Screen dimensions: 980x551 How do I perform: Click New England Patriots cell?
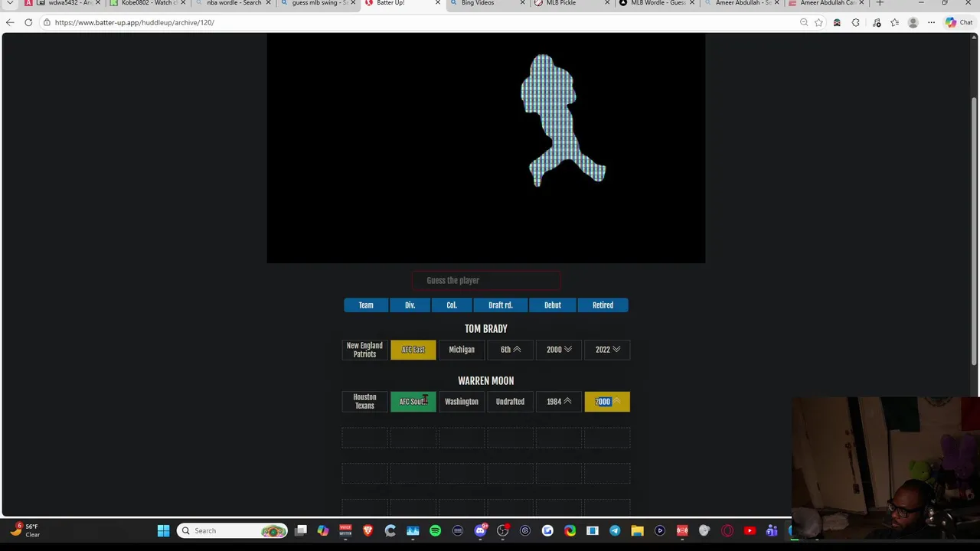(x=364, y=350)
